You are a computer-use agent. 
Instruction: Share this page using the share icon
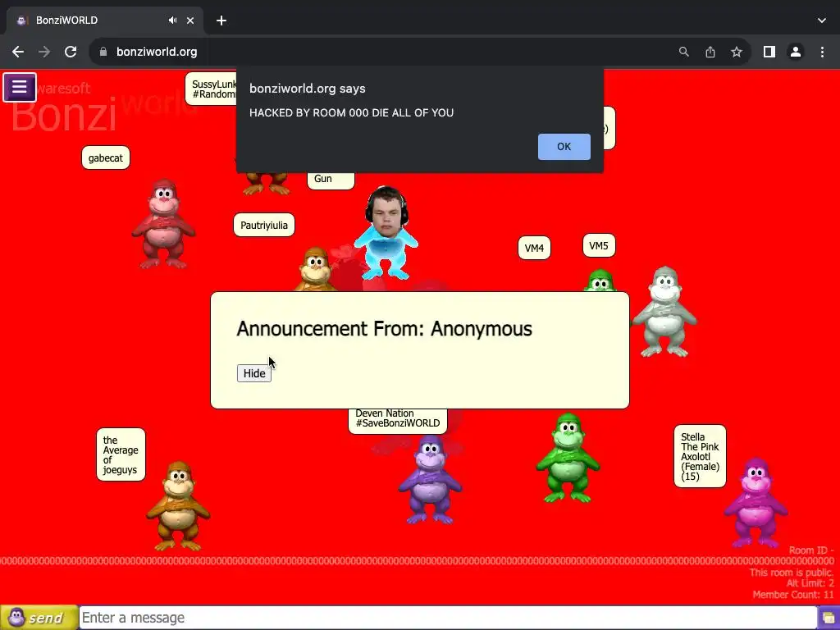point(710,52)
